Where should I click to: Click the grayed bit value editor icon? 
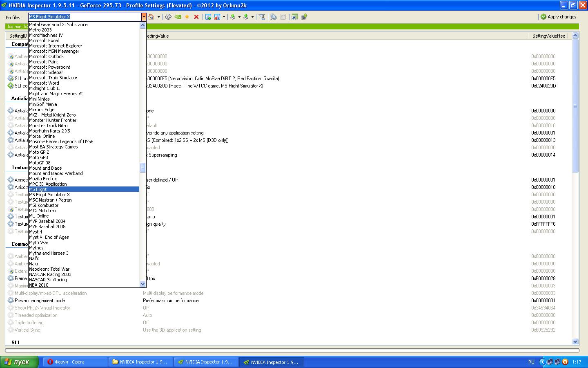click(x=283, y=17)
